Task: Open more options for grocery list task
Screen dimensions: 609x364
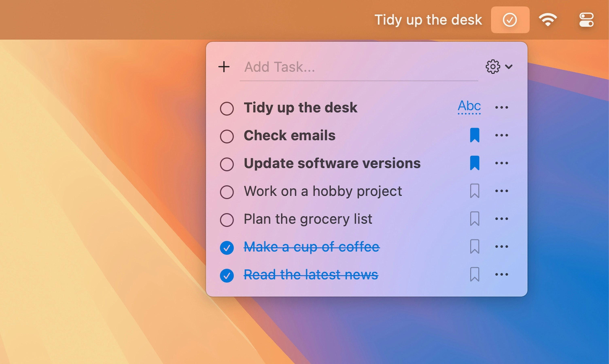Action: click(502, 218)
